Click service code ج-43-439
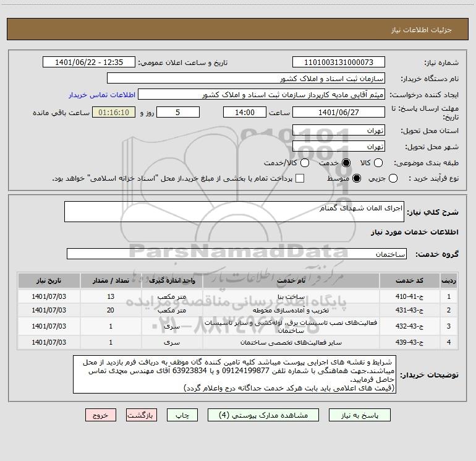This screenshot has width=476, height=461. tap(409, 342)
